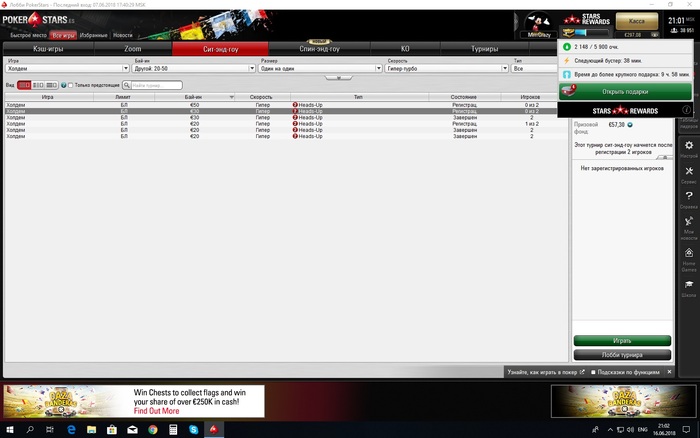Screen dimensions: 700x438
Task: Click green Открыть подарки button
Action: [625, 92]
